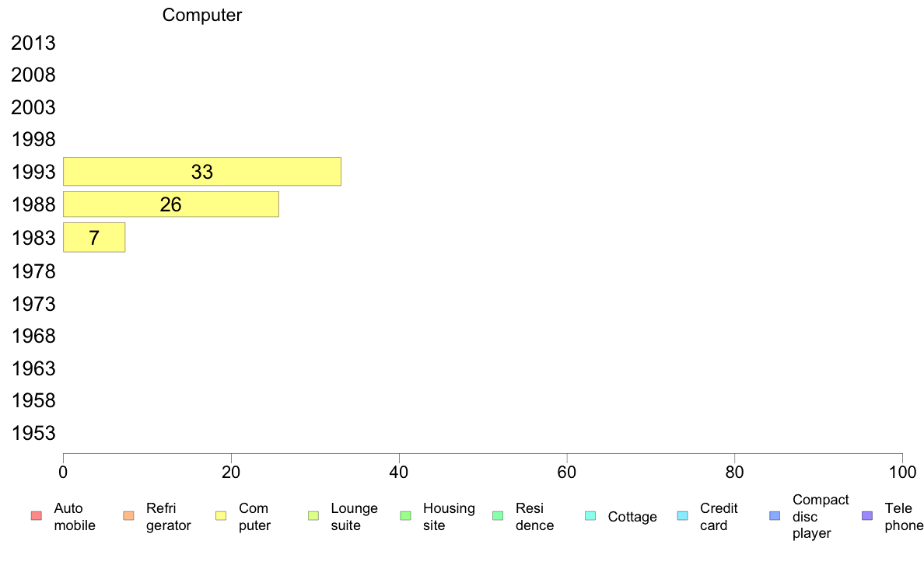
Task: Click the Computer yellow legend swatch
Action: point(221,516)
